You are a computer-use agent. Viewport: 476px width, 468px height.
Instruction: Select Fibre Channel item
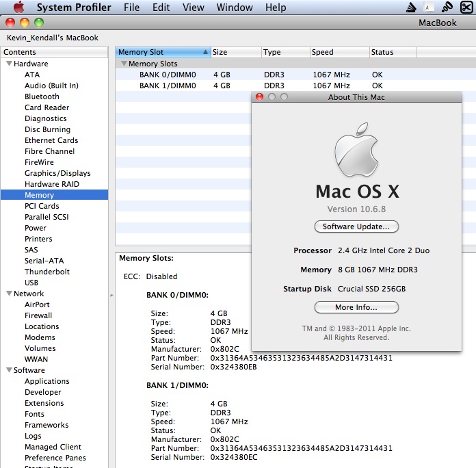pyautogui.click(x=49, y=151)
